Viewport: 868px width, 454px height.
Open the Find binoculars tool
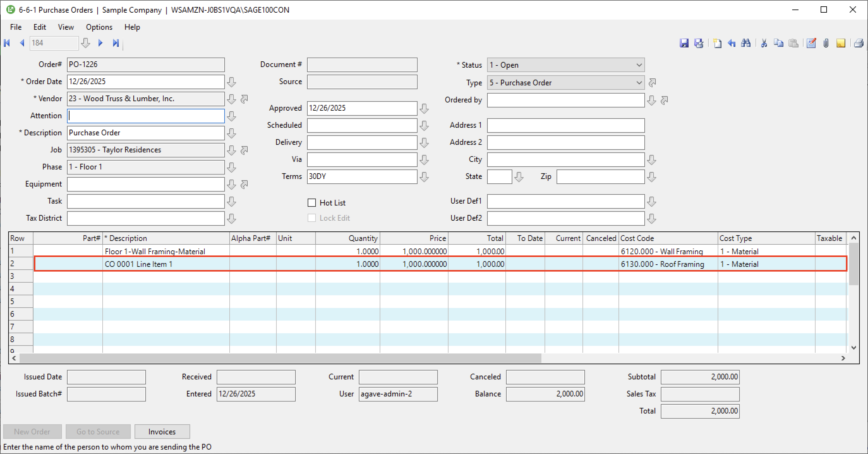(x=746, y=43)
